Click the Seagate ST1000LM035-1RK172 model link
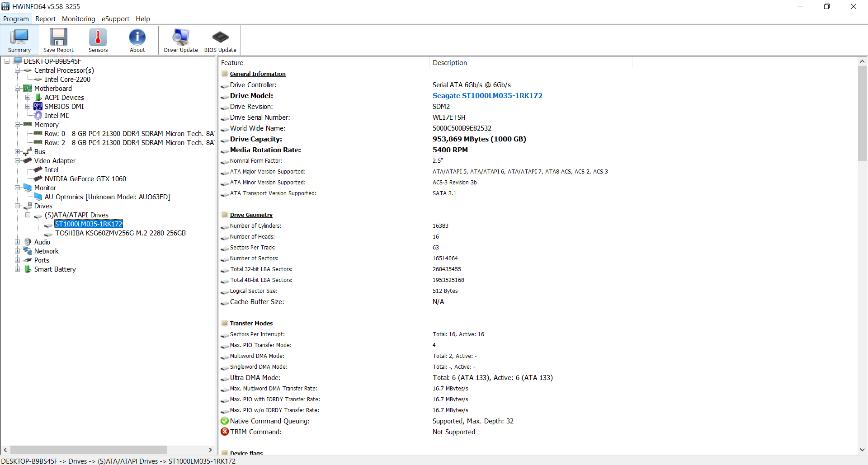Viewport: 868px width, 465px height. (x=487, y=95)
